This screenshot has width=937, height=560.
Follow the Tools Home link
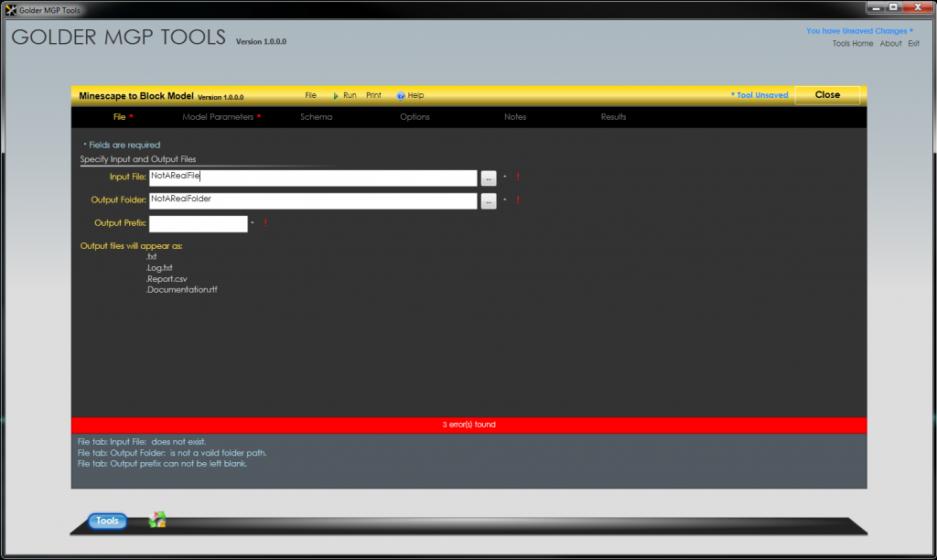pyautogui.click(x=853, y=44)
